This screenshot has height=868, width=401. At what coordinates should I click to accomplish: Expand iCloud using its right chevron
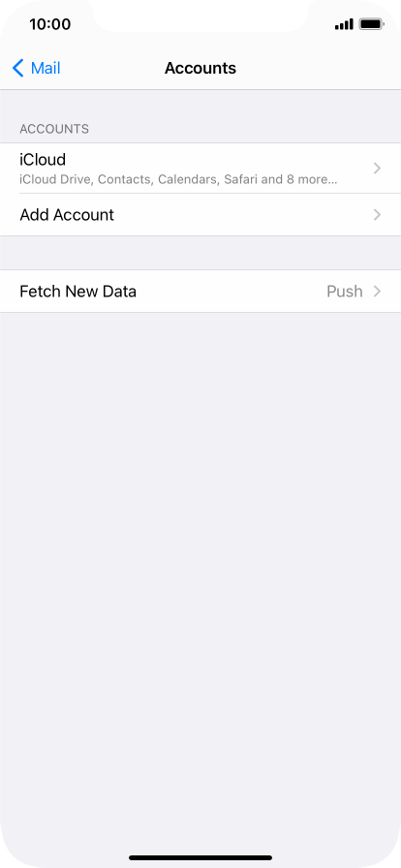point(377,169)
